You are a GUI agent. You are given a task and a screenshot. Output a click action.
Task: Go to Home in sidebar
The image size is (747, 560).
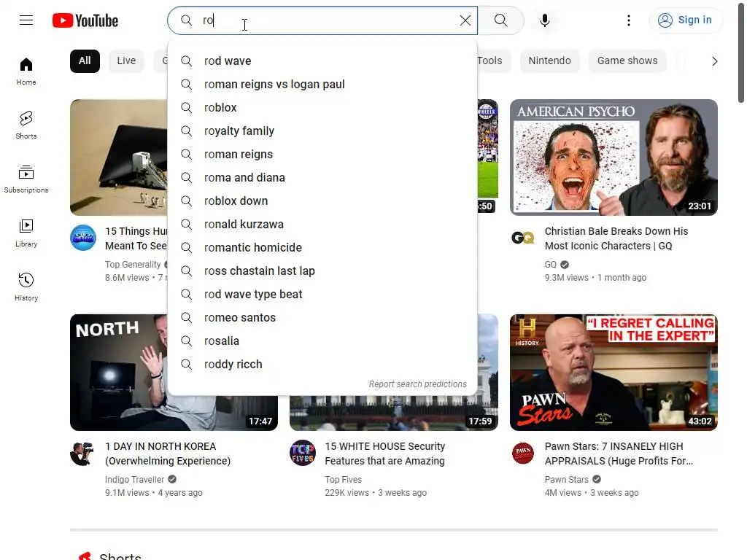coord(26,71)
